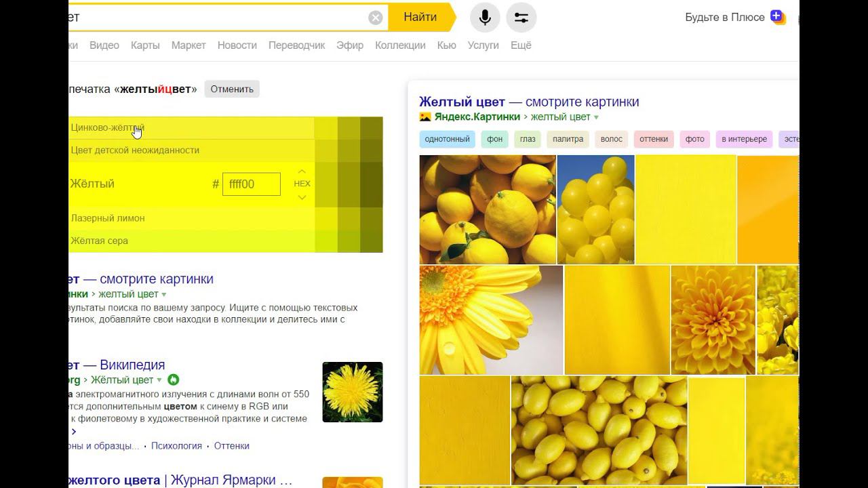Expand the Ещё menu
Image resolution: width=868 pixels, height=488 pixels.
coord(521,45)
